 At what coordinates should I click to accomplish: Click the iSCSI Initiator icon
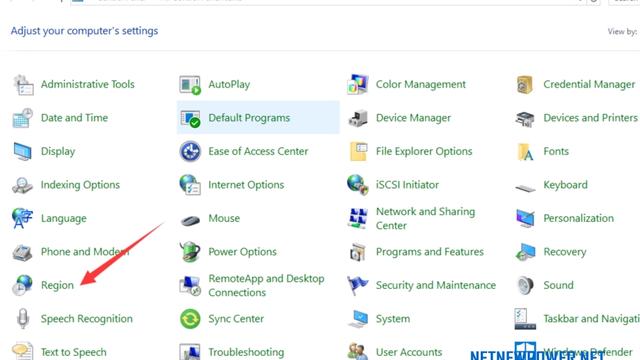click(358, 185)
